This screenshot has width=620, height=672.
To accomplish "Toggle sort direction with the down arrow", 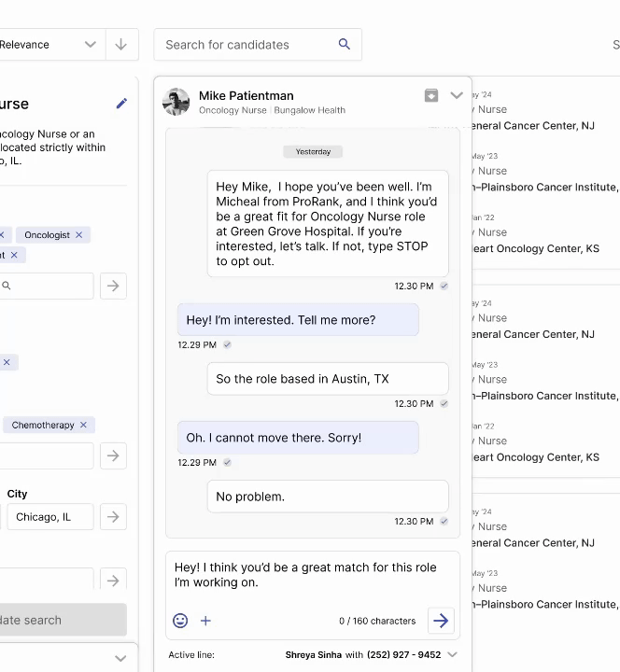I will (120, 44).
